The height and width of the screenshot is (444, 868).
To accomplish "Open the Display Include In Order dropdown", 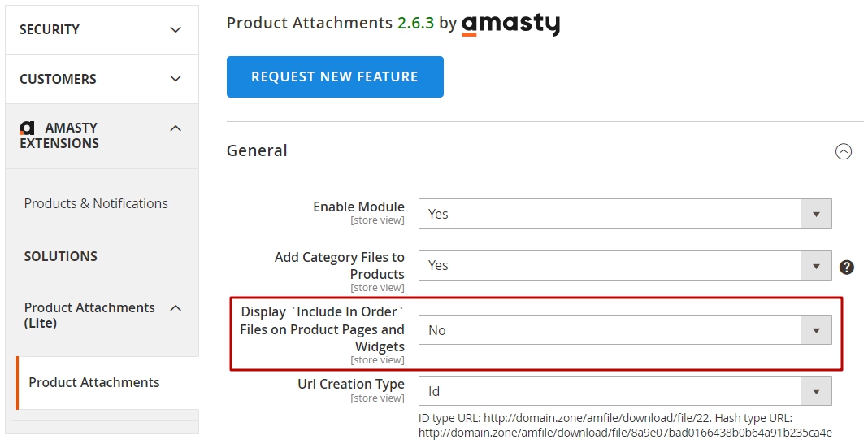I will pyautogui.click(x=625, y=330).
